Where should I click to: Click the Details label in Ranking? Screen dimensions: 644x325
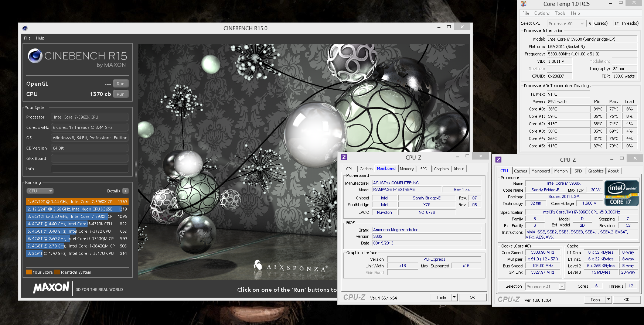113,191
